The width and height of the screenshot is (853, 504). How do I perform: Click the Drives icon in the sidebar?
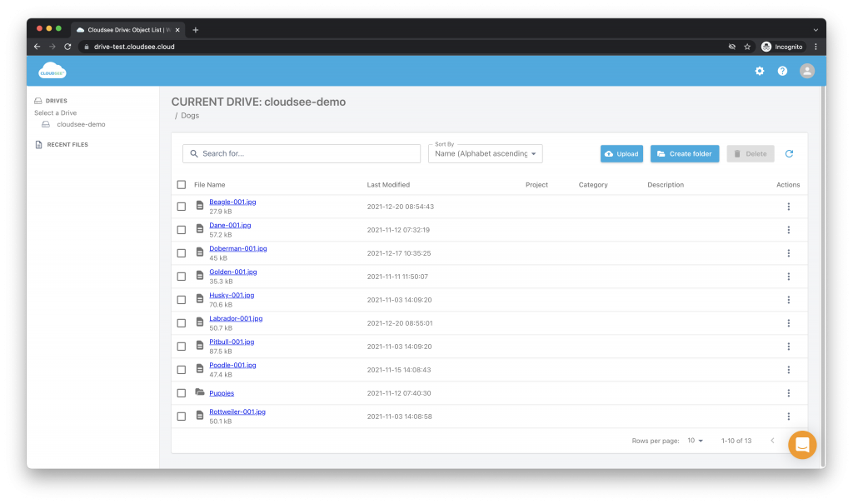(x=37, y=100)
